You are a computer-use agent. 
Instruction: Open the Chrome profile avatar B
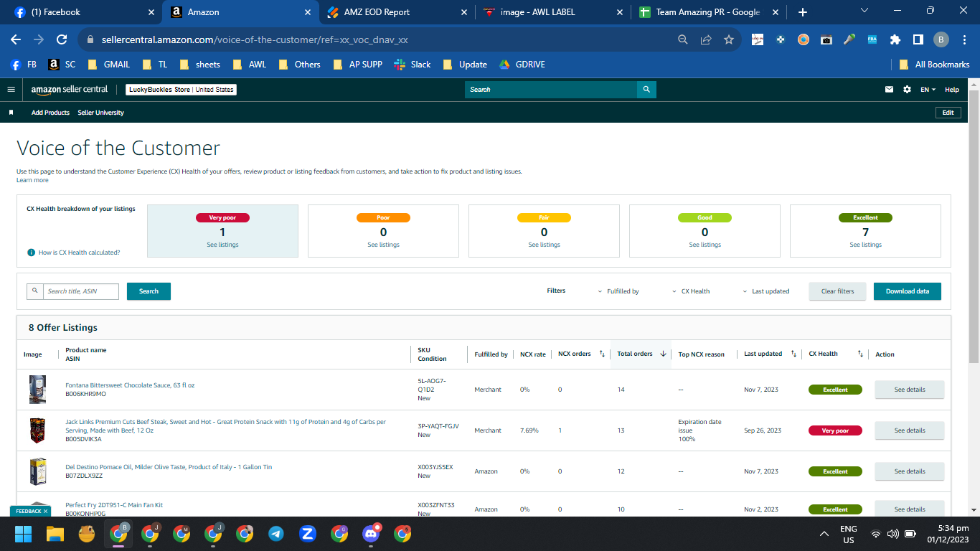pos(941,39)
